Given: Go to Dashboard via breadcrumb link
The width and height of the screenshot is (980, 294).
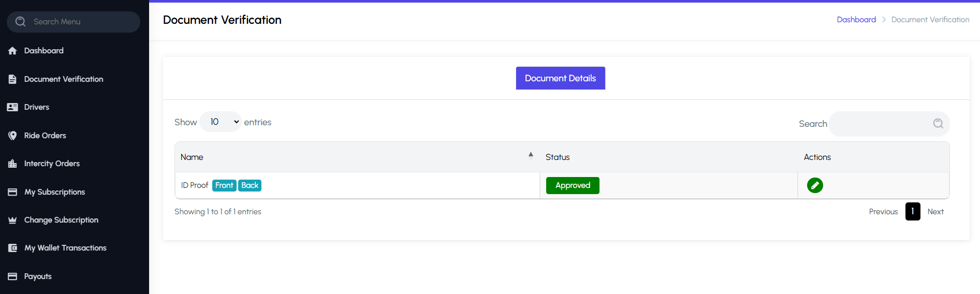Looking at the screenshot, I should coord(856,20).
